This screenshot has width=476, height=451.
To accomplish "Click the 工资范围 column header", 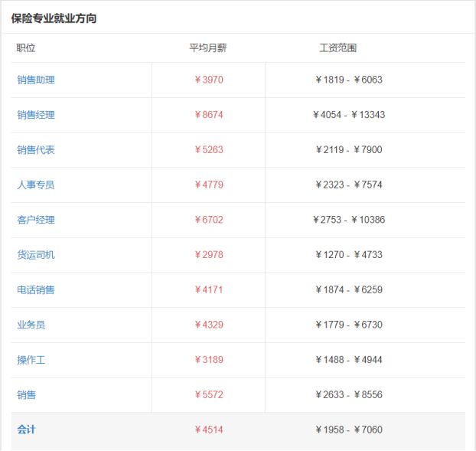I will (x=337, y=48).
